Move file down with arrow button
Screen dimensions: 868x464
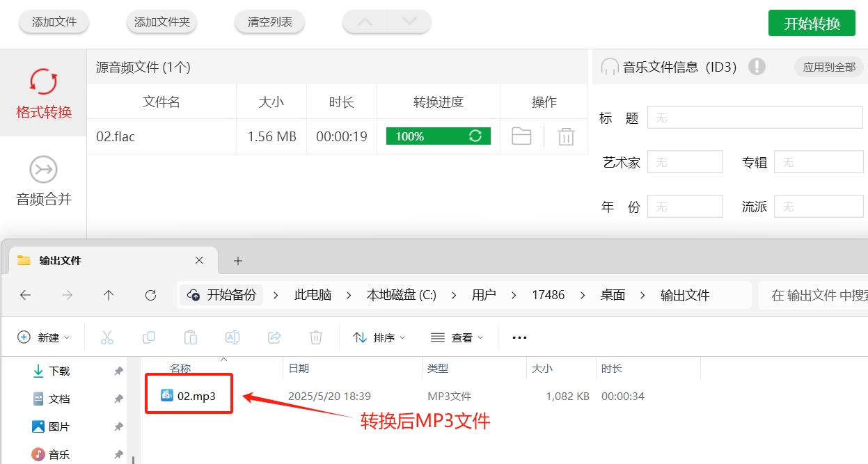click(x=409, y=22)
